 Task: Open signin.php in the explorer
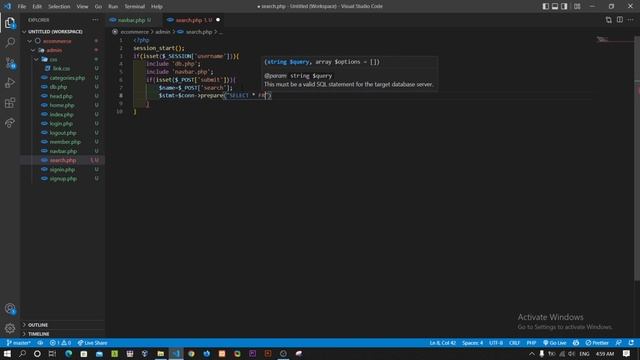pos(62,169)
